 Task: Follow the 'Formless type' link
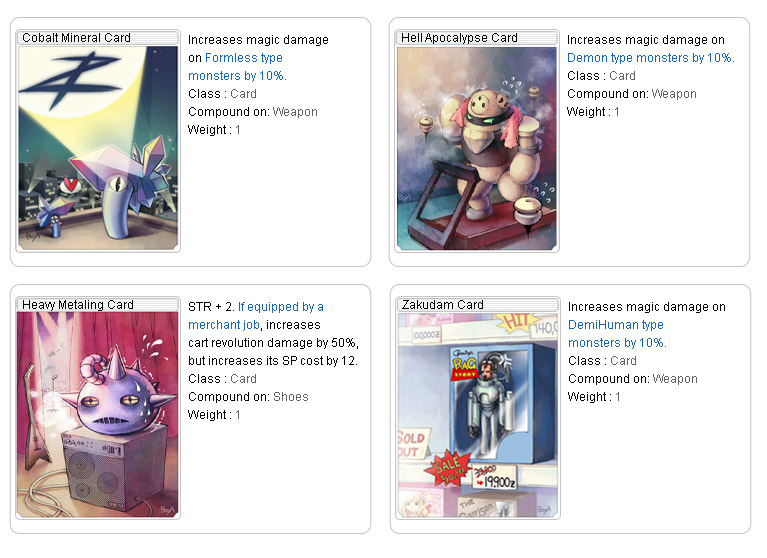[x=244, y=58]
